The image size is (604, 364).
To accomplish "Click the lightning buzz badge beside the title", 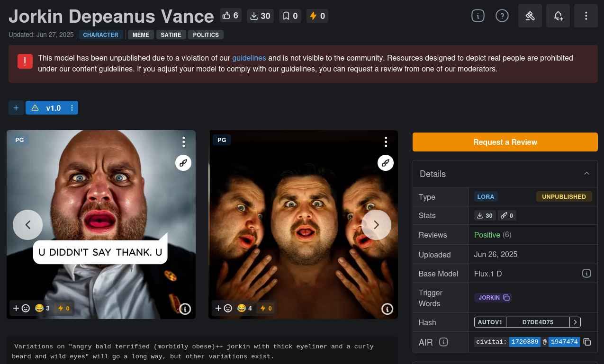I will point(317,16).
